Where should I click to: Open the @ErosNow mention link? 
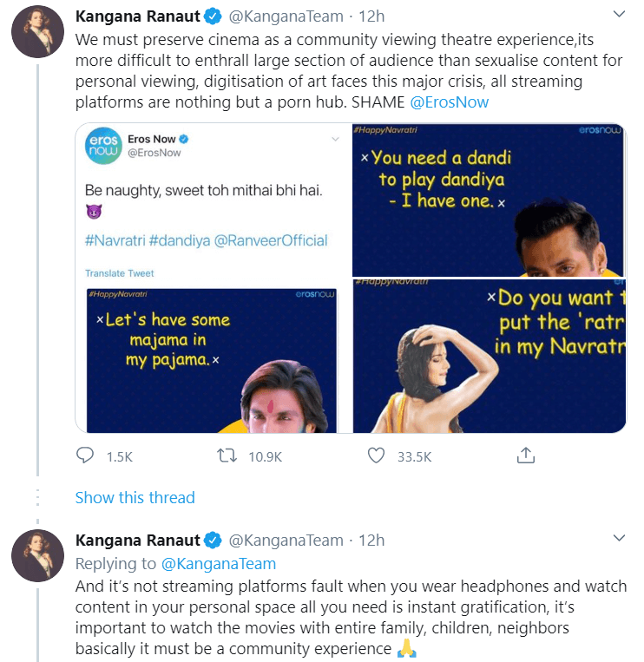tap(449, 102)
